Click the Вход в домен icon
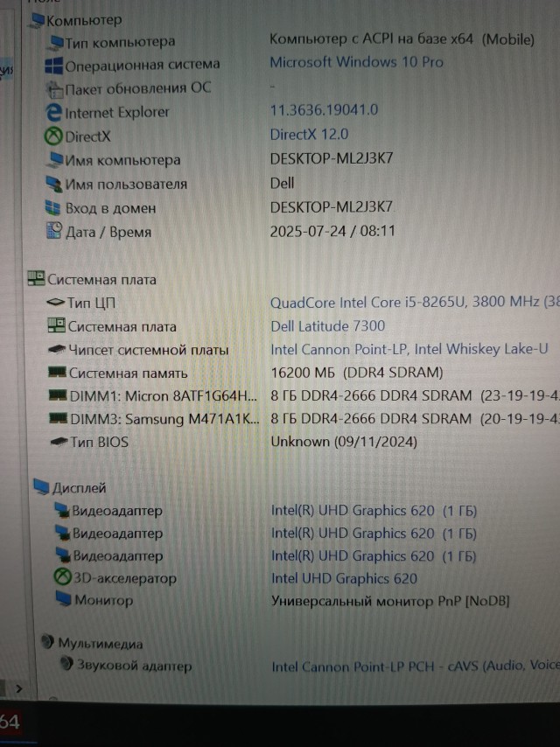The height and width of the screenshot is (747, 560). click(52, 208)
